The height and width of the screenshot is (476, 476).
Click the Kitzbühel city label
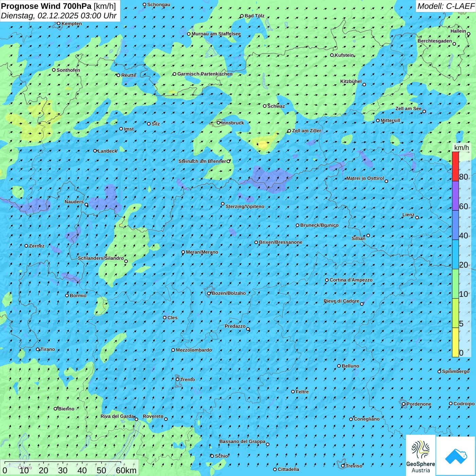pos(351,81)
